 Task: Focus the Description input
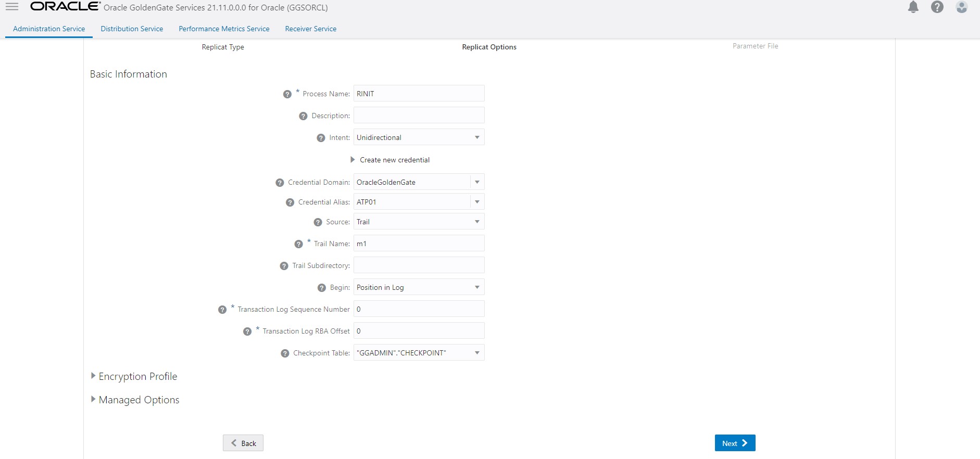point(419,116)
